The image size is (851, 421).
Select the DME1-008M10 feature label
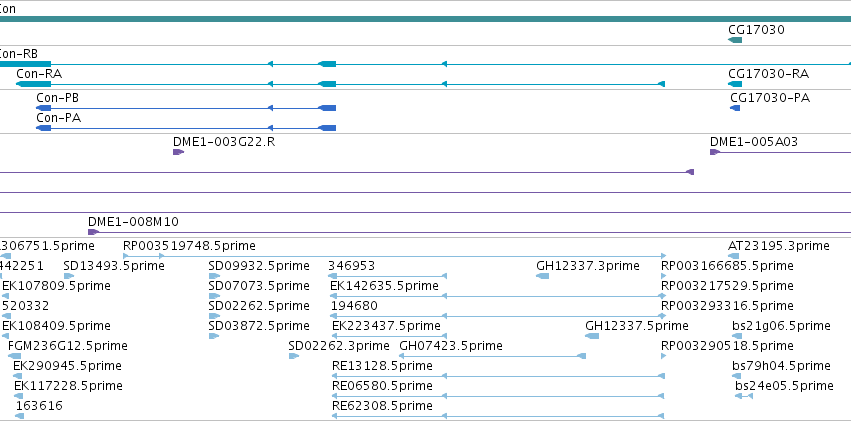133,221
